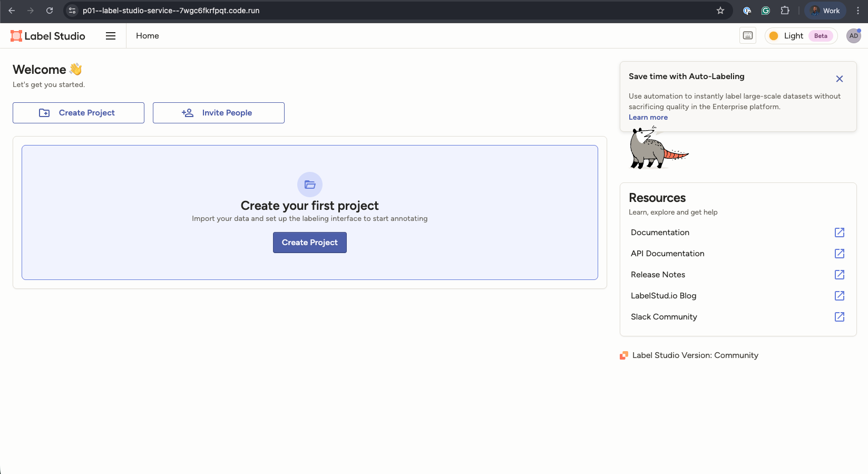Click the Label Studio logo
The height and width of the screenshot is (474, 868).
(x=48, y=36)
